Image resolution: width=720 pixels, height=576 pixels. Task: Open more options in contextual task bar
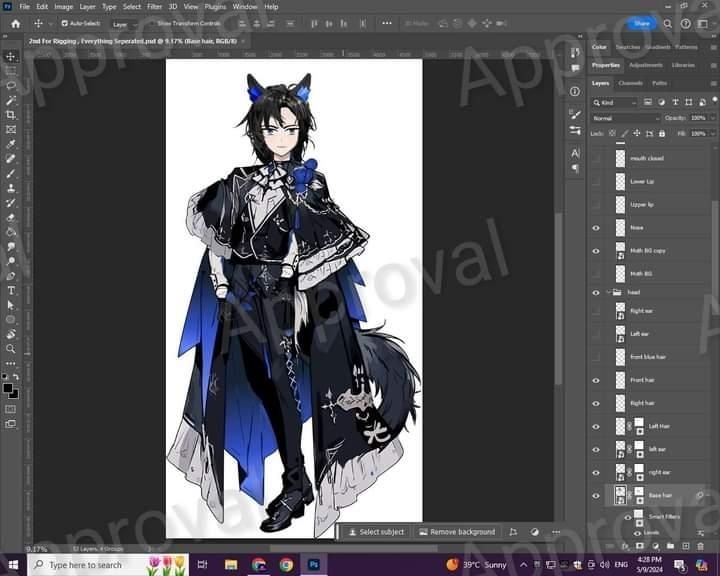point(556,532)
